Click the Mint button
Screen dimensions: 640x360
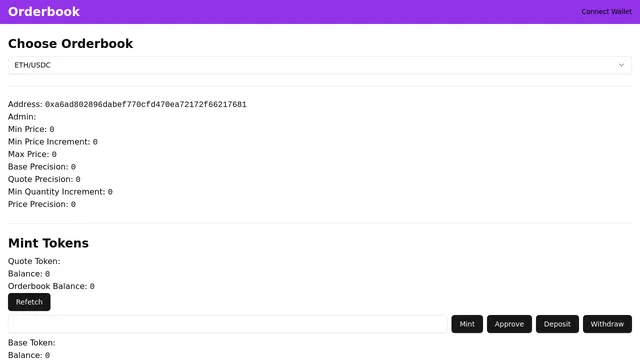[467, 324]
